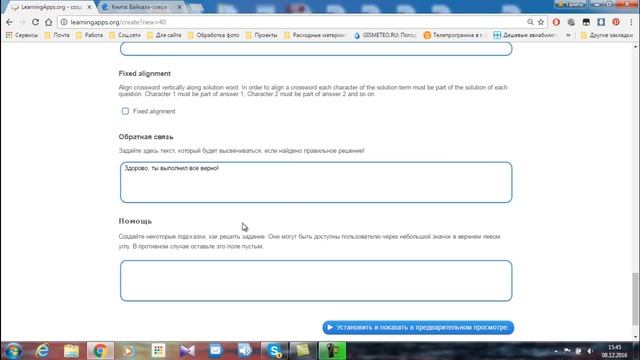Close the LearningApps.org tab
Screen dimensions: 640x360
click(x=89, y=7)
